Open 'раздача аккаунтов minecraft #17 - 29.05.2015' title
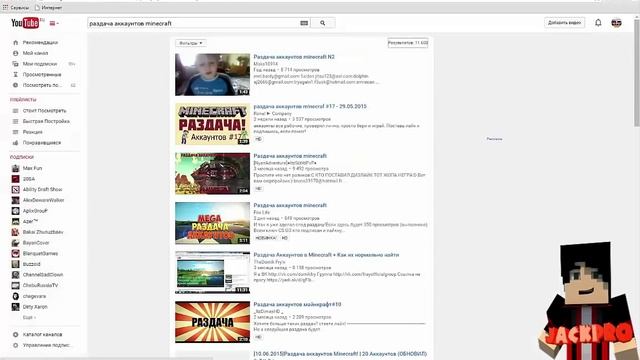The image size is (640, 360). tap(310, 106)
